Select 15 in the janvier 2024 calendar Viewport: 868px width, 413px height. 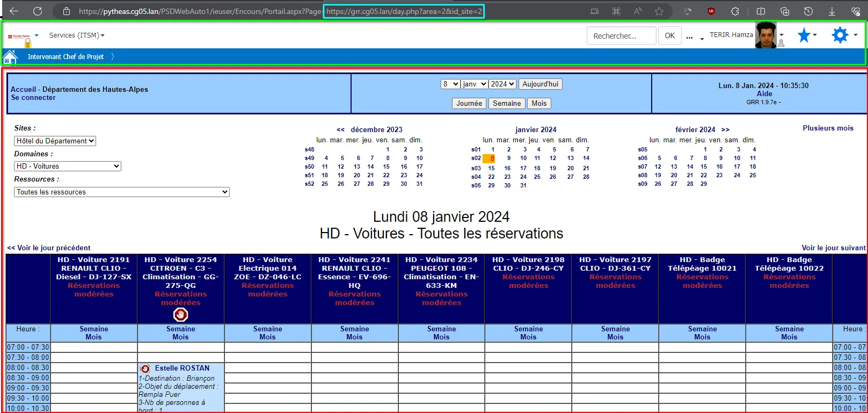point(491,168)
